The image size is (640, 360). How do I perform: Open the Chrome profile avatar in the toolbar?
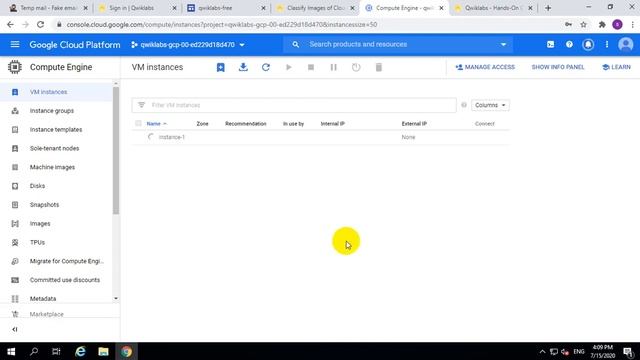618,24
